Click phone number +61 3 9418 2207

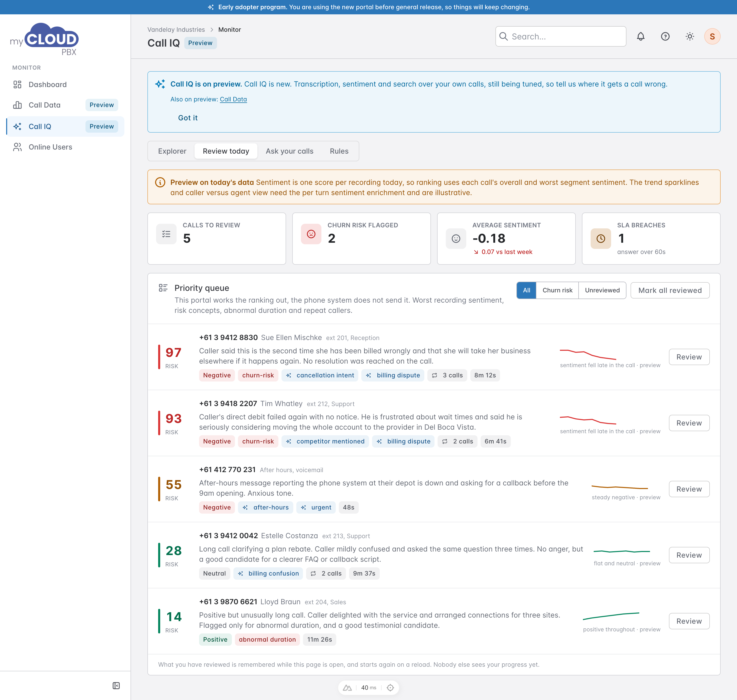(x=228, y=404)
